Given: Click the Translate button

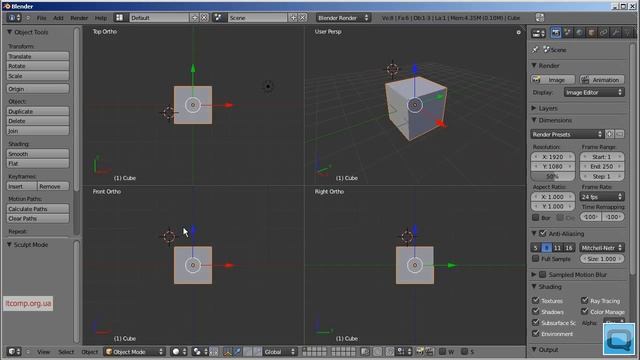Looking at the screenshot, I should tap(38, 56).
